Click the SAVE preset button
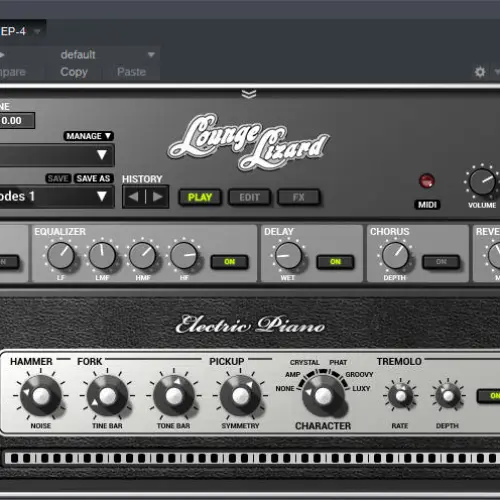Screen dimensions: 500x500 [58, 178]
